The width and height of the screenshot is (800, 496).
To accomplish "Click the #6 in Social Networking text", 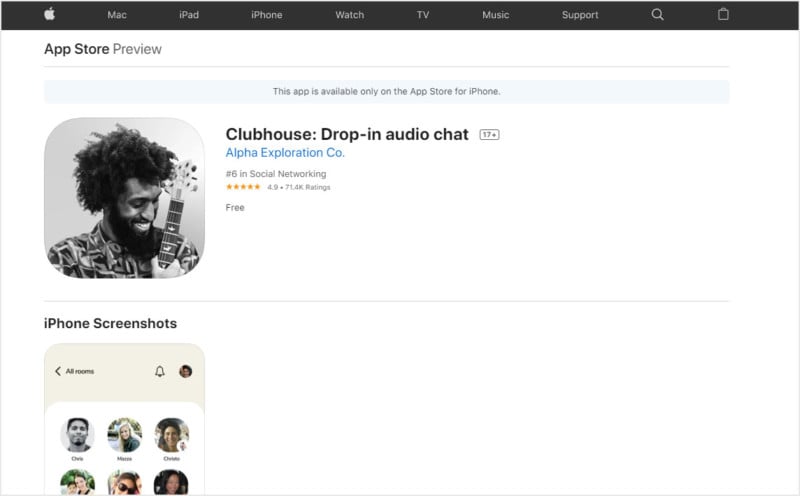I will 276,174.
